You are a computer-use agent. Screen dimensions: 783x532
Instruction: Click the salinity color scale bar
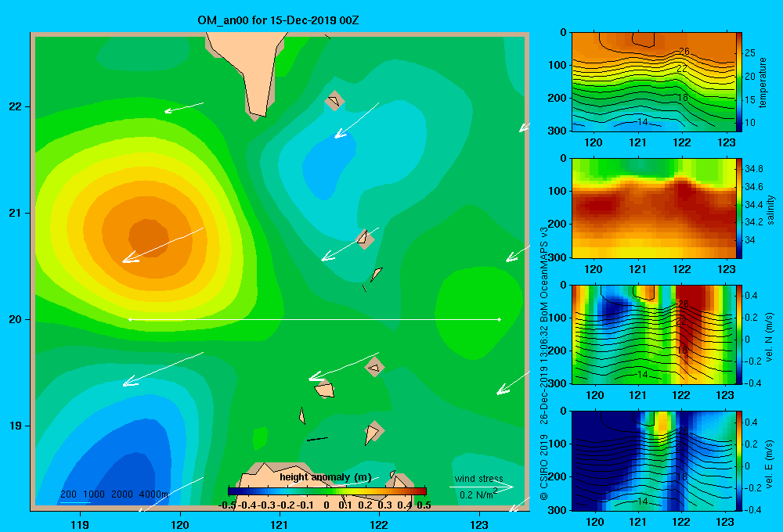pyautogui.click(x=739, y=208)
